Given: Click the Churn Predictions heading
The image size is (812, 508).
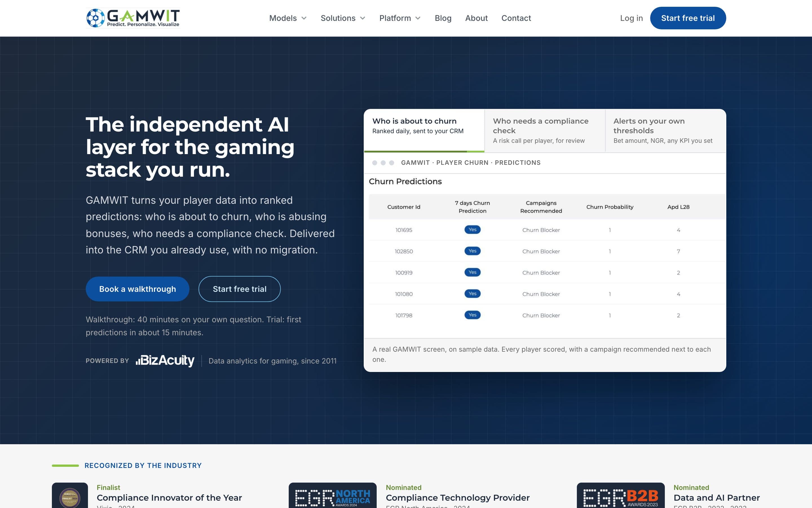Looking at the screenshot, I should 405,181.
